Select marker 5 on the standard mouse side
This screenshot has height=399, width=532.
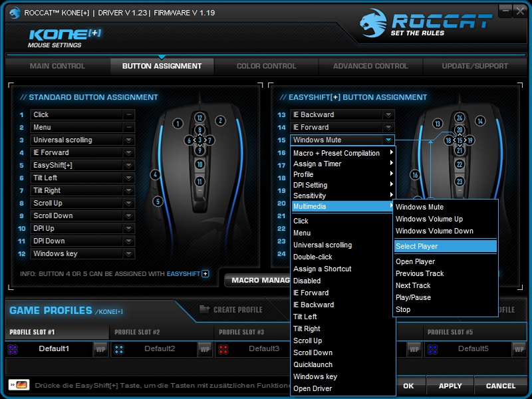click(158, 201)
